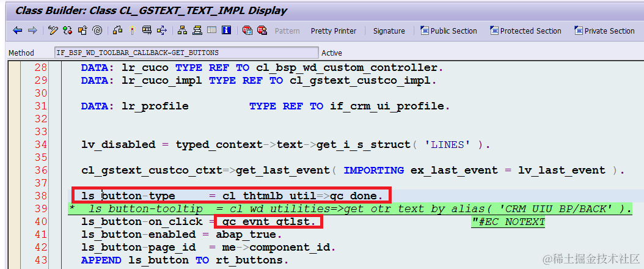Screen dimensions: 644x269
Task: Click the commented line 39 tooltip code
Action: 350,209
